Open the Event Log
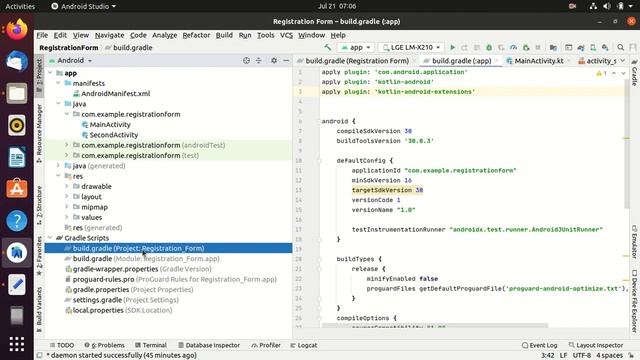 (x=539, y=345)
